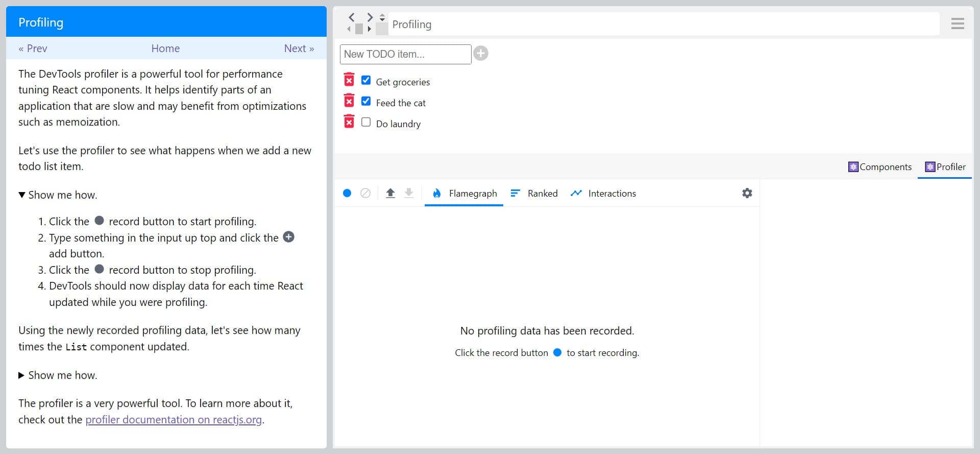Collapse the first Show me how section

click(x=58, y=195)
